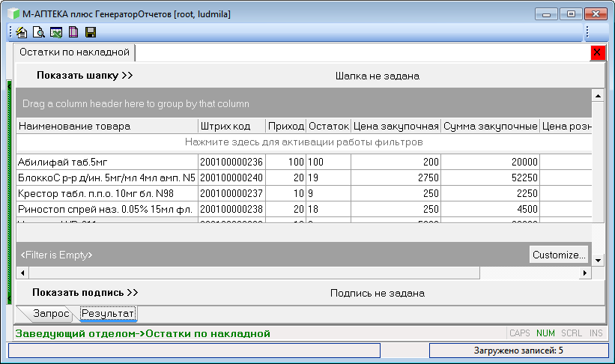
Task: Sort by Наименование товара column header
Action: click(x=106, y=127)
